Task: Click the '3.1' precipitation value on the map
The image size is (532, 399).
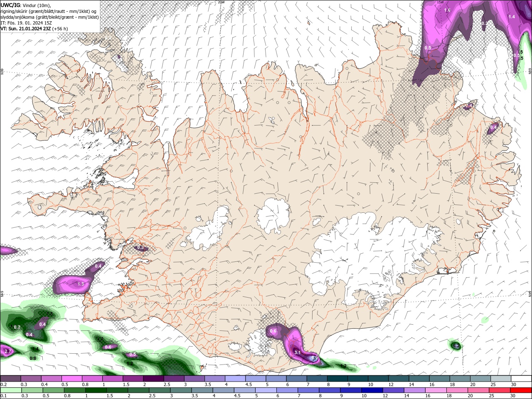Action: click(x=298, y=352)
